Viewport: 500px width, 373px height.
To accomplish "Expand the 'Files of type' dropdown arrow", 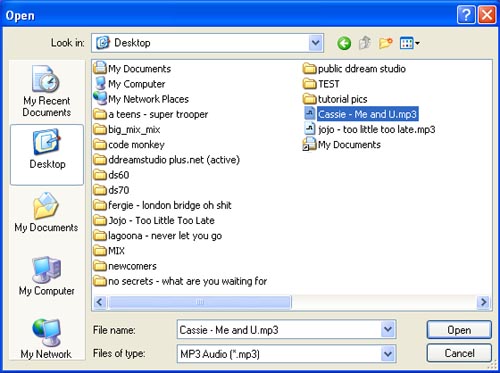I will point(388,354).
